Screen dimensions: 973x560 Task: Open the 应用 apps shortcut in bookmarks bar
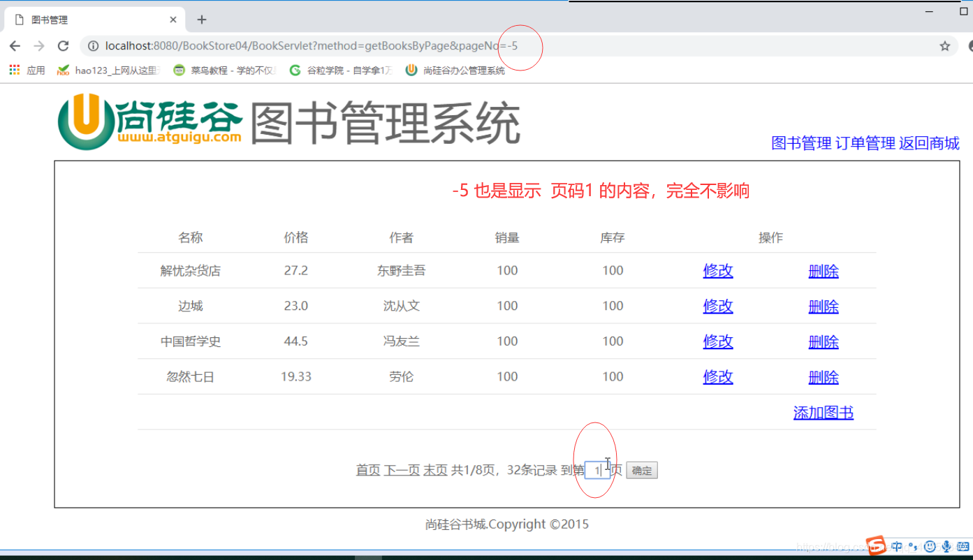pyautogui.click(x=27, y=71)
